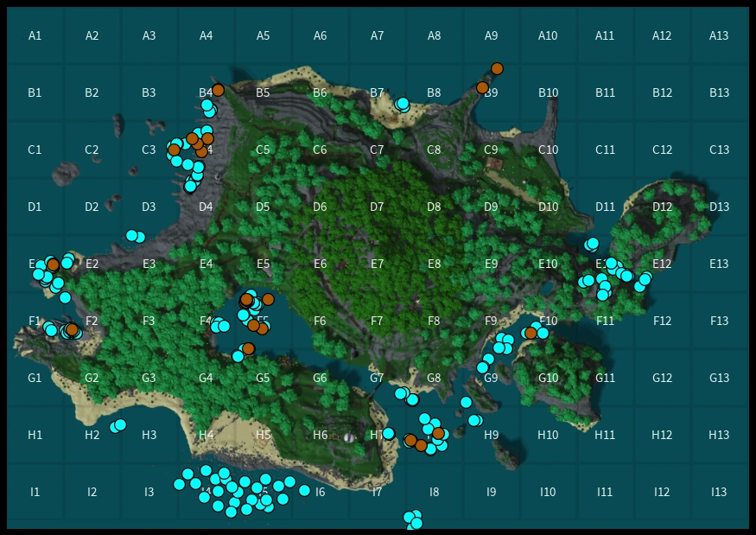The height and width of the screenshot is (535, 756).
Task: Click grid cell label H12
Action: [662, 435]
